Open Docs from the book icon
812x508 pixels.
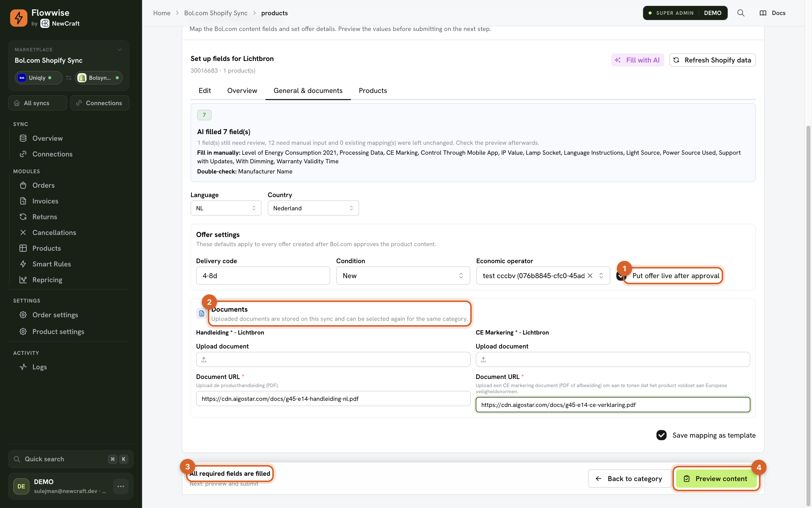[x=772, y=13]
